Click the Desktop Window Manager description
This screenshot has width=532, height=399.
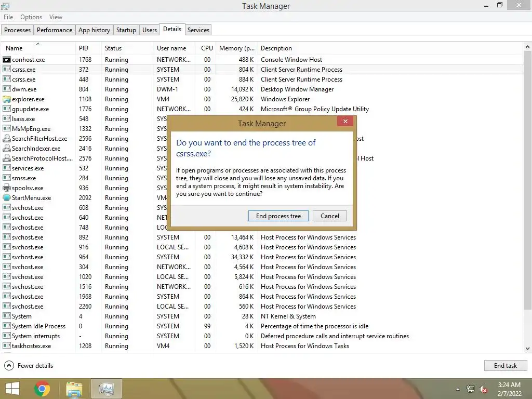(x=297, y=89)
